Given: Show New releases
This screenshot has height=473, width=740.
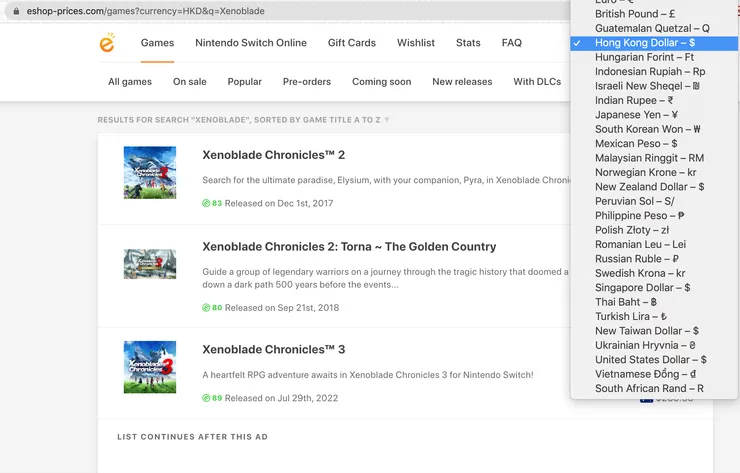Looking at the screenshot, I should pos(462,82).
